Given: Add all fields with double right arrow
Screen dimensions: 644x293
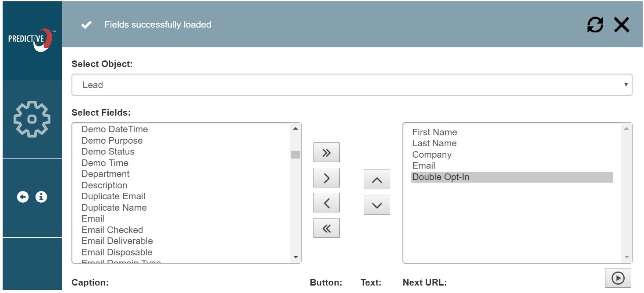Looking at the screenshot, I should [326, 152].
